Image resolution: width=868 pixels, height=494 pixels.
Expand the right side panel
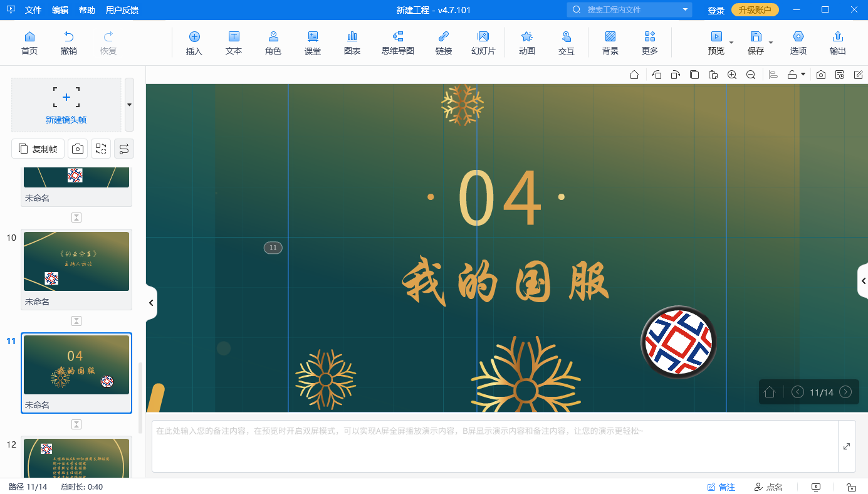pos(863,281)
